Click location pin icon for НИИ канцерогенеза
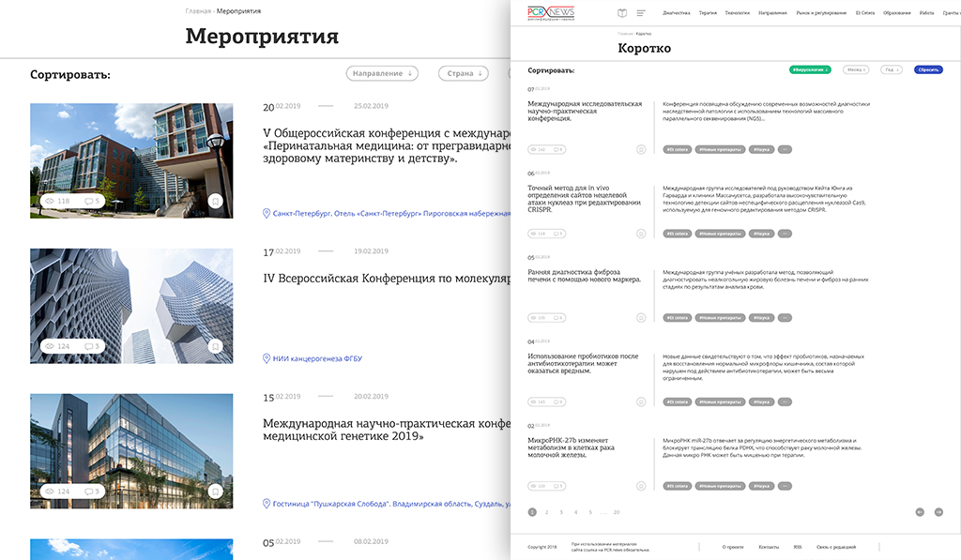This screenshot has width=961, height=560. pos(266,358)
